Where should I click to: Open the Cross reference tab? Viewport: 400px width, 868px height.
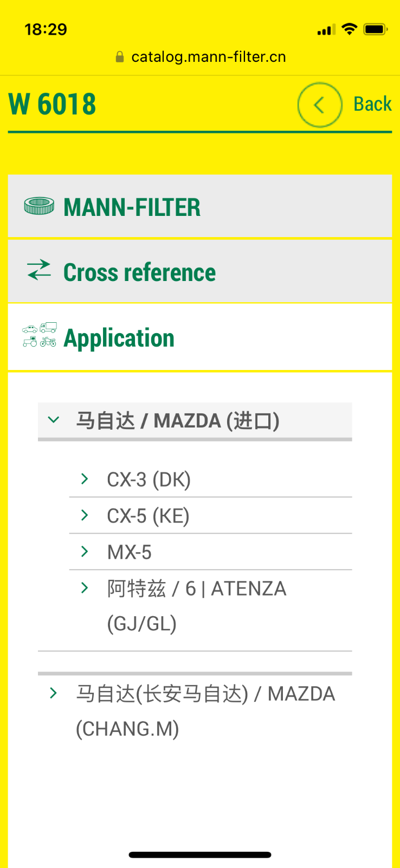(200, 271)
